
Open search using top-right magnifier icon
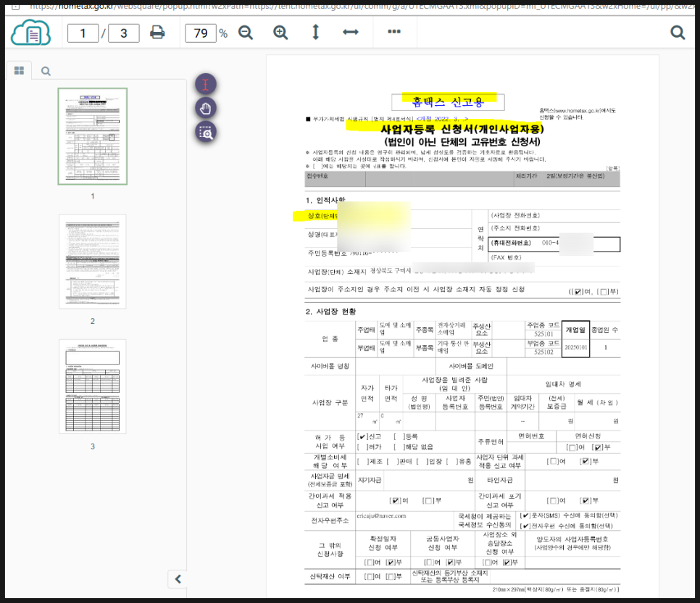(x=678, y=33)
